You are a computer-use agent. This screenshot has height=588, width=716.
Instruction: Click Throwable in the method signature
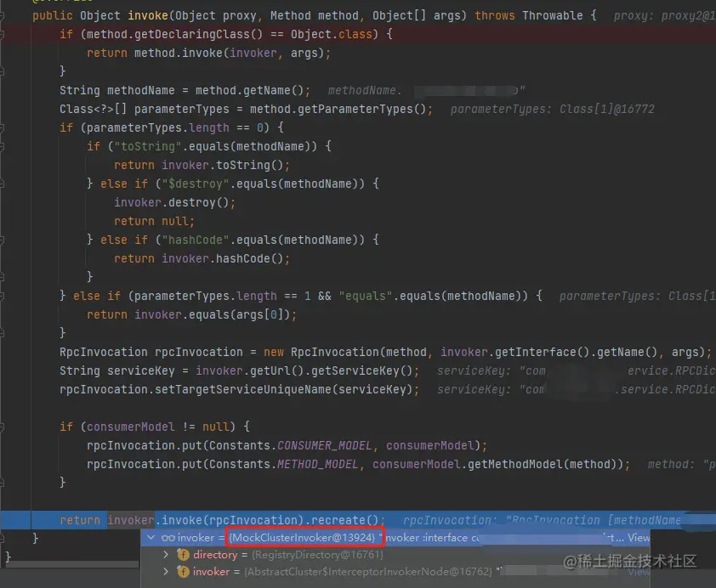553,15
